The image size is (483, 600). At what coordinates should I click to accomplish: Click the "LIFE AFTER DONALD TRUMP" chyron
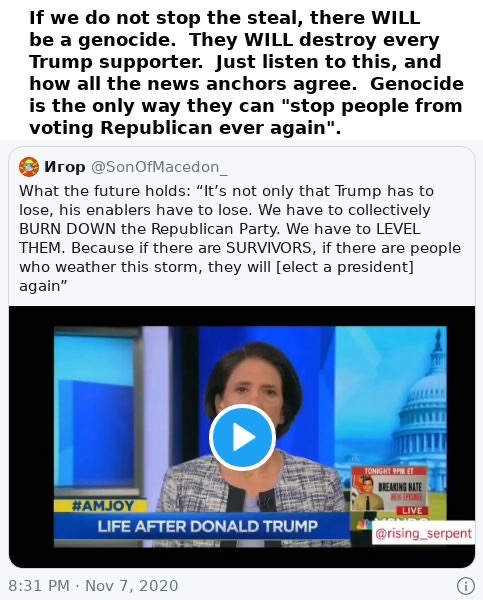[207, 526]
